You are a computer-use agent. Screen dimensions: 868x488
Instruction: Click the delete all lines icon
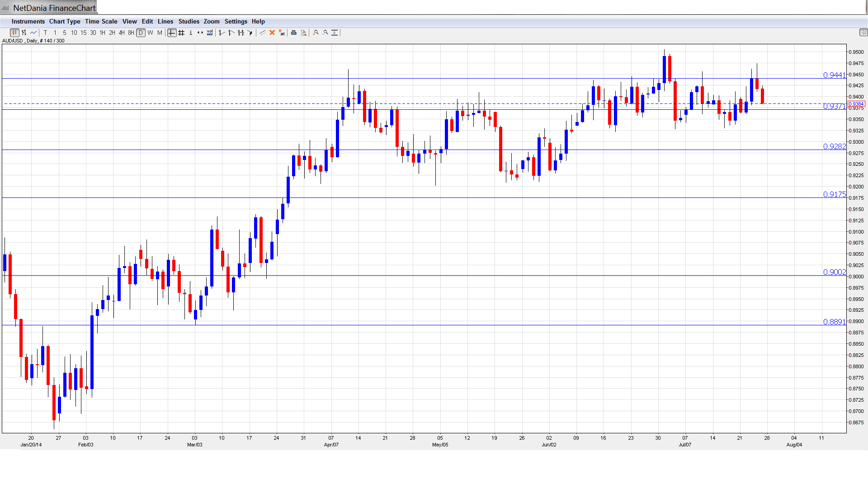pyautogui.click(x=282, y=33)
